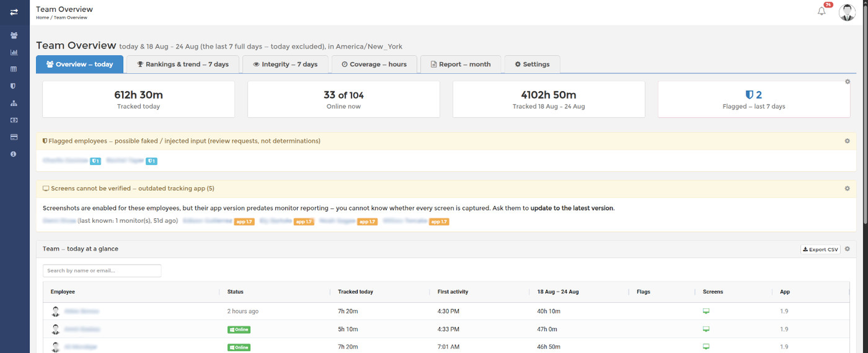The image size is (868, 353).
Task: Open the credit card billing sidebar icon
Action: tap(14, 137)
